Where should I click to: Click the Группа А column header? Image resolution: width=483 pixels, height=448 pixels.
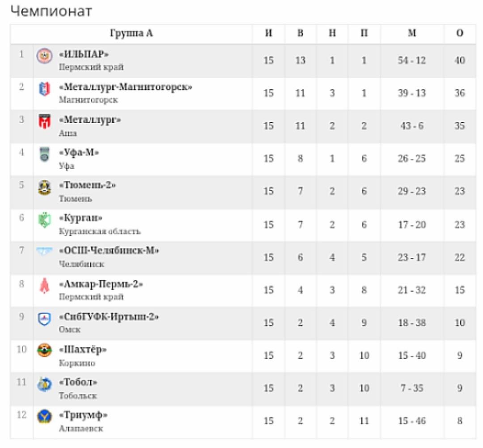point(131,33)
